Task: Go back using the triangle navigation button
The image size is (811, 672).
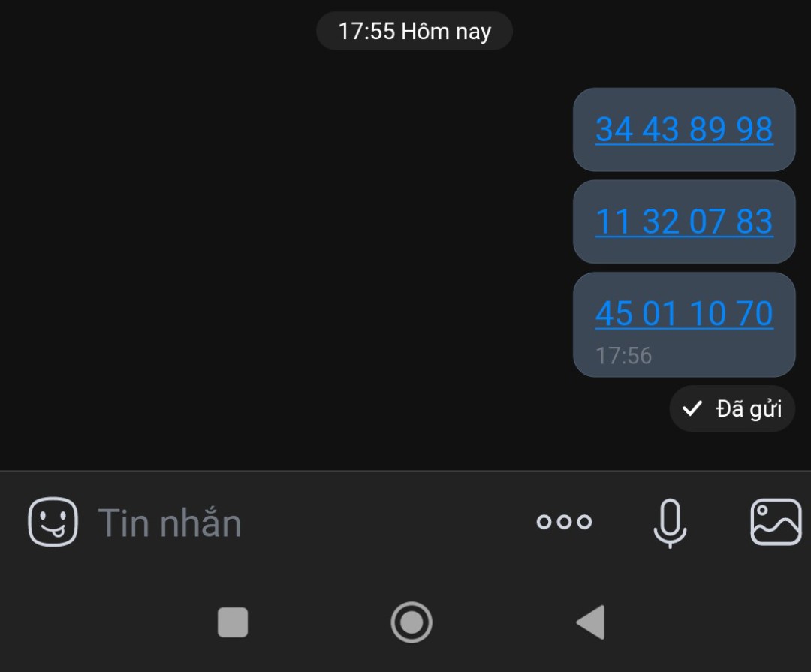Action: click(x=591, y=622)
